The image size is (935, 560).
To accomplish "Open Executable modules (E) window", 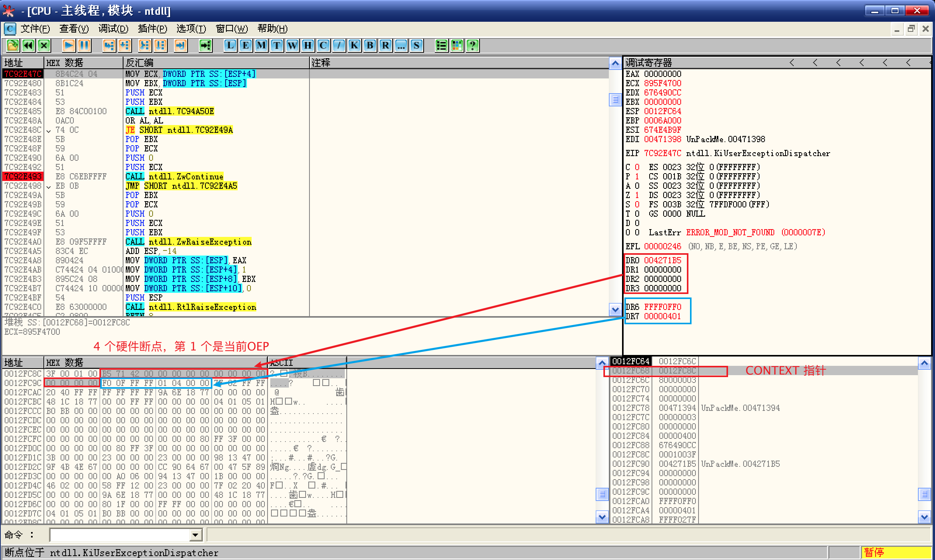I will pos(246,45).
